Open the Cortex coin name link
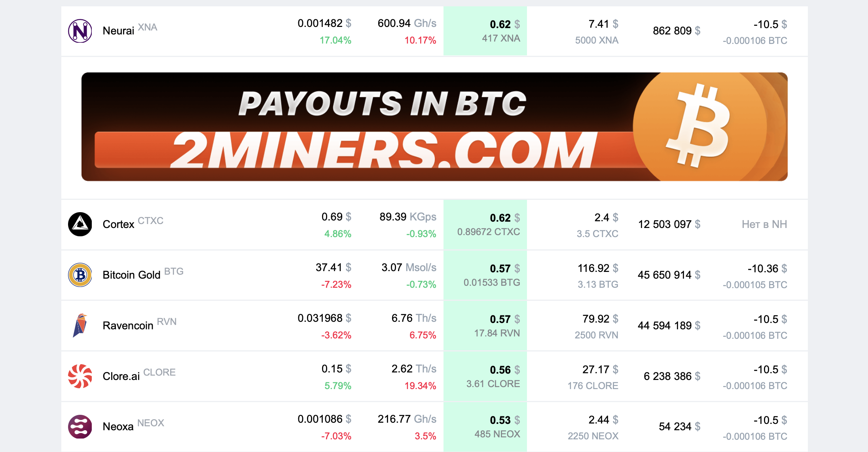This screenshot has width=868, height=452. click(118, 224)
